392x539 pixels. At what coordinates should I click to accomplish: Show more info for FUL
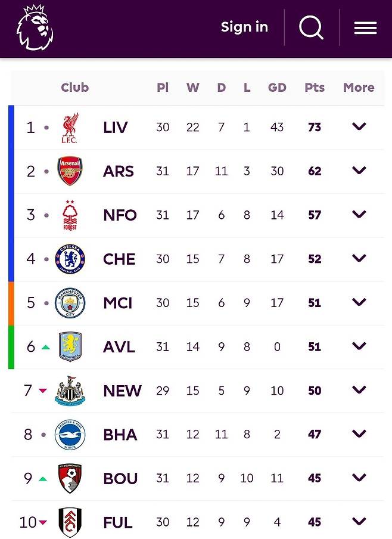[359, 522]
